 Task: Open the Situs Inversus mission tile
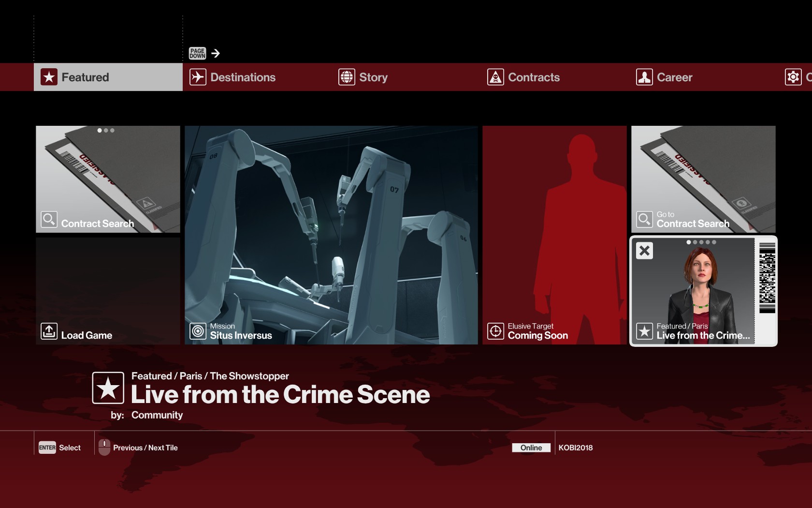(x=331, y=235)
